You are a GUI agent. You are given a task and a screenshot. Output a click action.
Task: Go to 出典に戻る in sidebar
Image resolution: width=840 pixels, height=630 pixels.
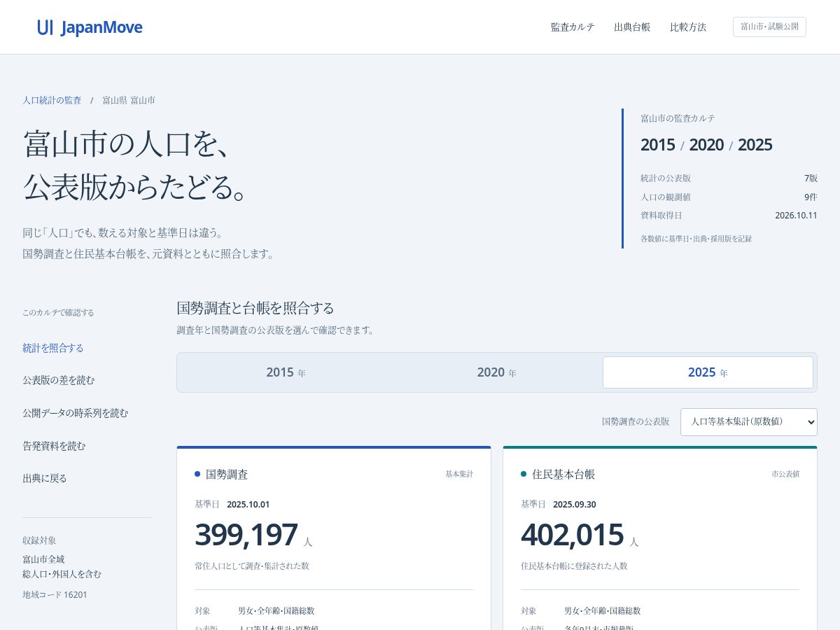point(45,478)
